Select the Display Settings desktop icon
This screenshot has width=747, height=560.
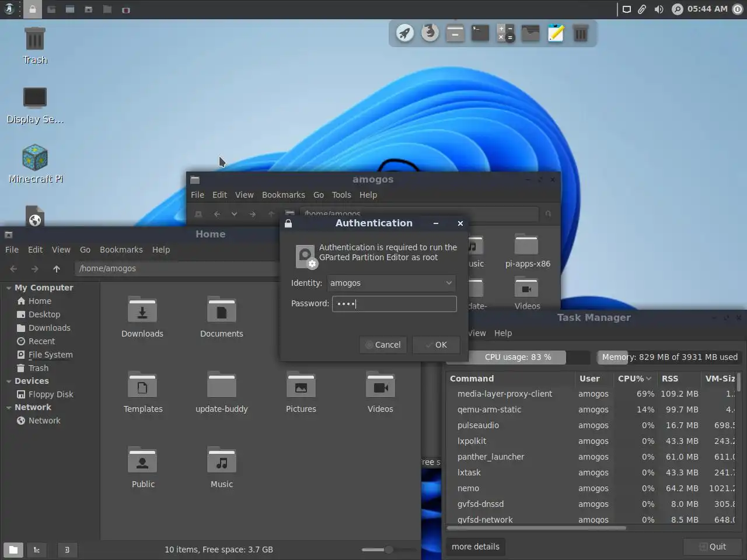tap(35, 105)
